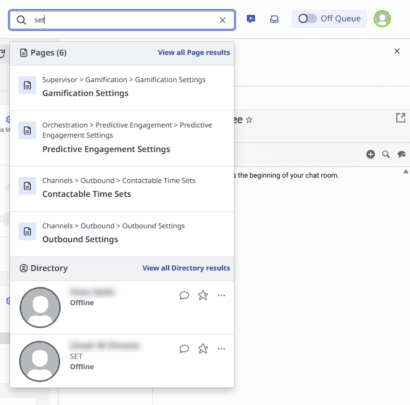This screenshot has width=410, height=405.
Task: Open more options for the first directory user
Action: 221,295
